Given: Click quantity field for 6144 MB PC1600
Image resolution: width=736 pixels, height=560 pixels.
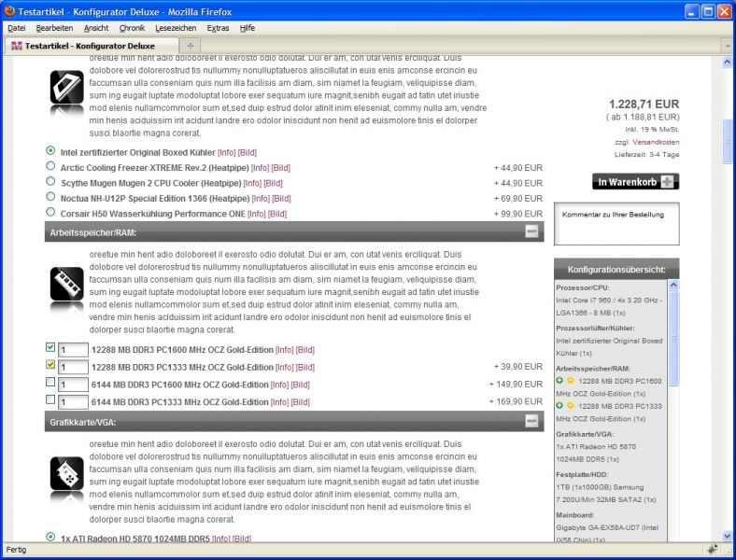Looking at the screenshot, I should click(73, 385).
